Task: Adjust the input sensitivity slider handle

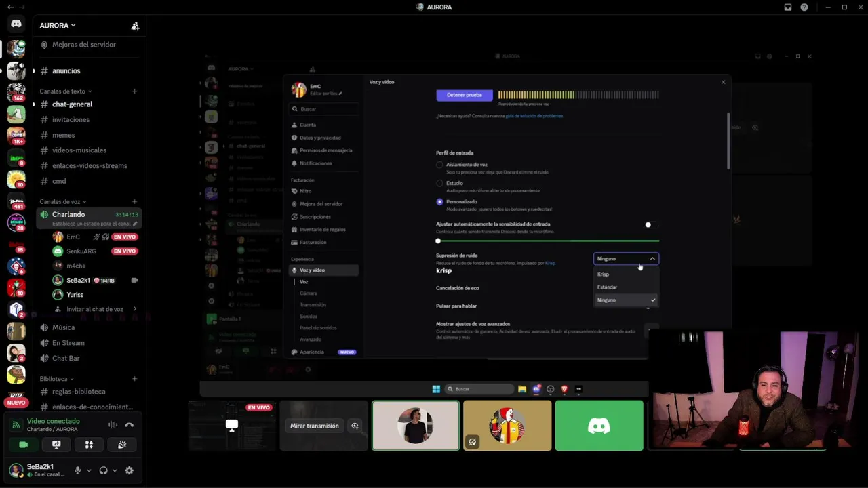Action: pos(438,241)
